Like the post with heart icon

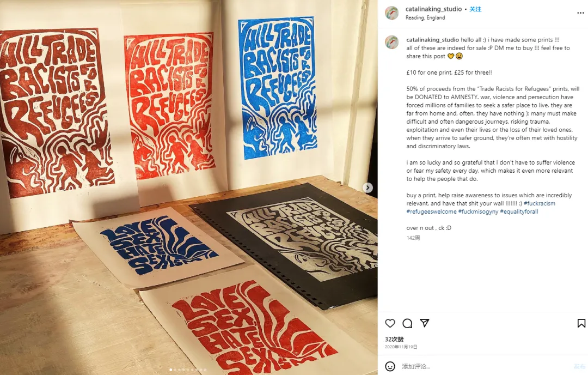point(390,323)
